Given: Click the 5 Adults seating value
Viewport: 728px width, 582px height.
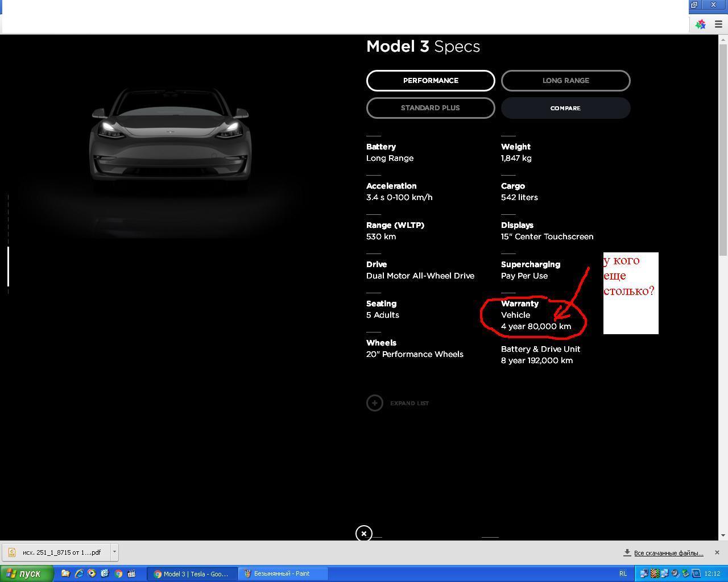Looking at the screenshot, I should [383, 315].
